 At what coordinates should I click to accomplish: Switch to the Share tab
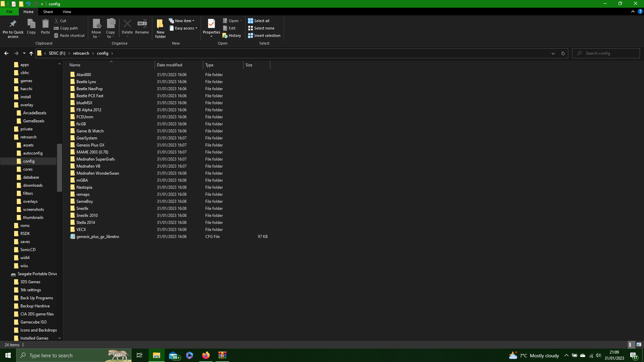[48, 12]
